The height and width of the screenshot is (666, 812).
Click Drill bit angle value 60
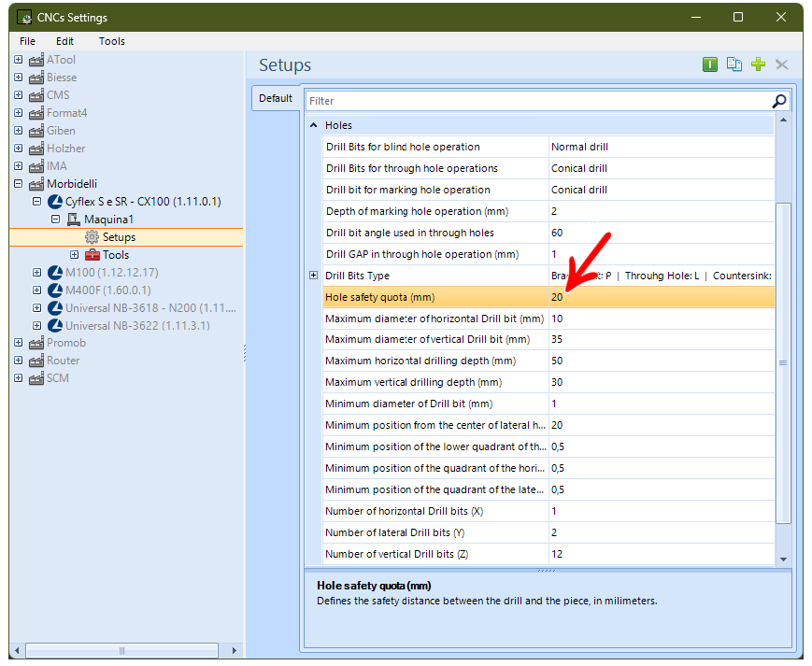662,233
